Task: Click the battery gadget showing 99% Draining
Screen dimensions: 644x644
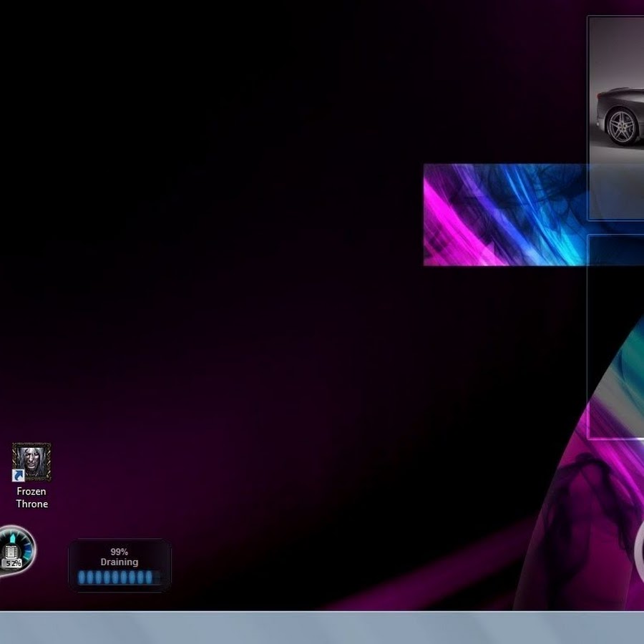Action: 119,565
